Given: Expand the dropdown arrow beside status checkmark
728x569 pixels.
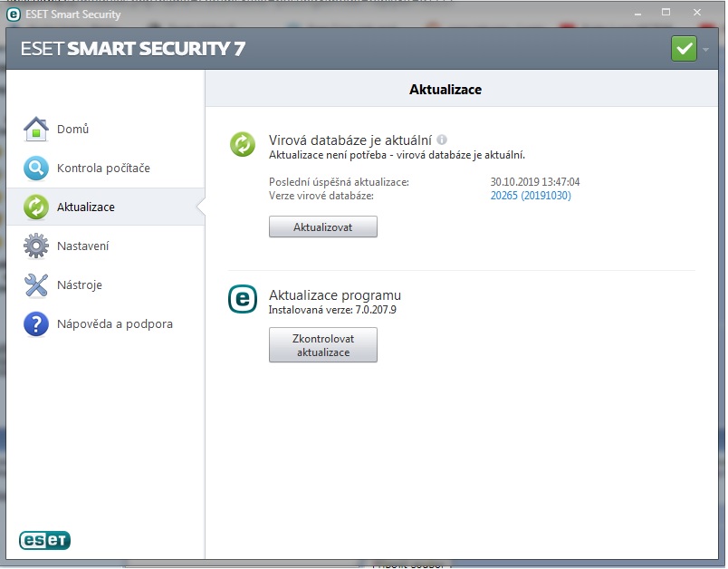Looking at the screenshot, I should tap(706, 49).
